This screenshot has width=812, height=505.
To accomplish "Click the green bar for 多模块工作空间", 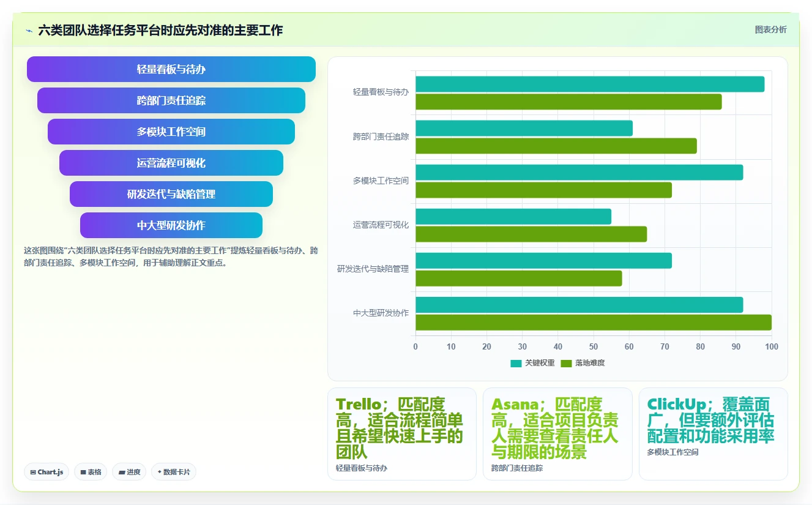I will (543, 190).
